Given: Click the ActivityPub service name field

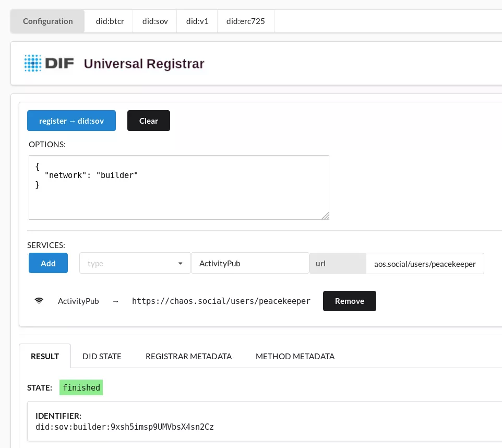Looking at the screenshot, I should pos(250,263).
